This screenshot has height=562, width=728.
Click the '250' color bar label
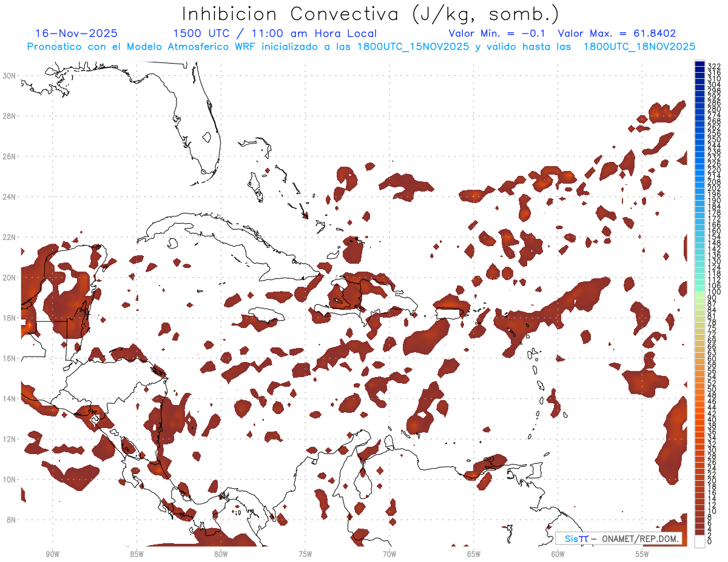click(x=713, y=139)
